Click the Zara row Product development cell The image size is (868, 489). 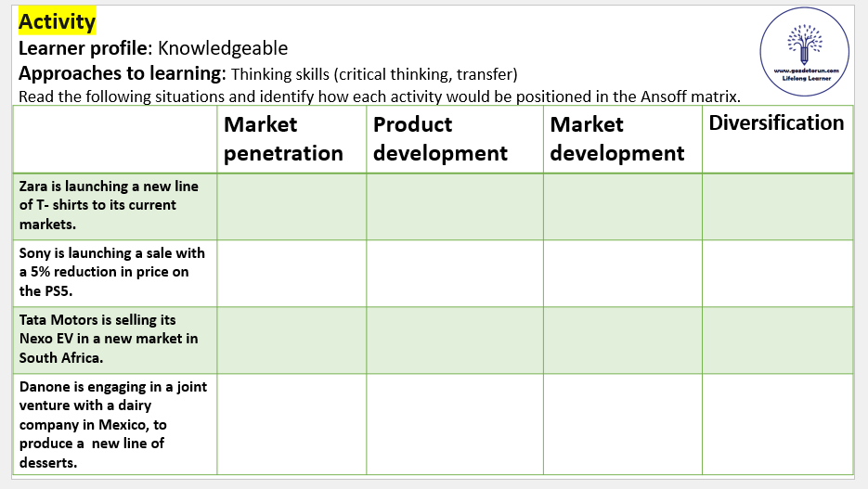455,206
